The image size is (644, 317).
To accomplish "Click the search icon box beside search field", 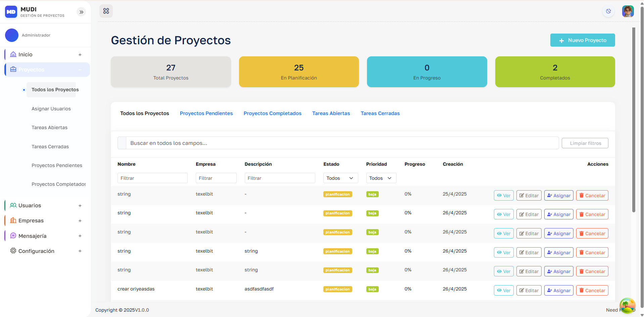I will (x=122, y=143).
